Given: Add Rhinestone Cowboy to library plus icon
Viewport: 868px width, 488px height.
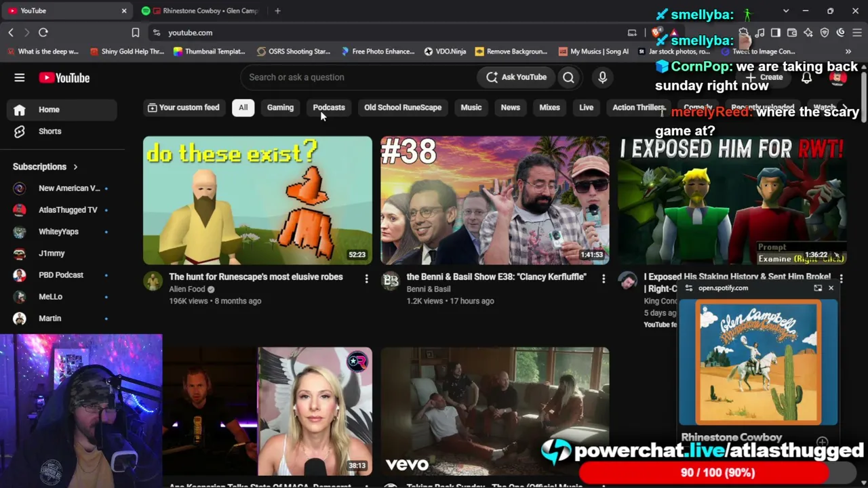Looking at the screenshot, I should click(822, 442).
